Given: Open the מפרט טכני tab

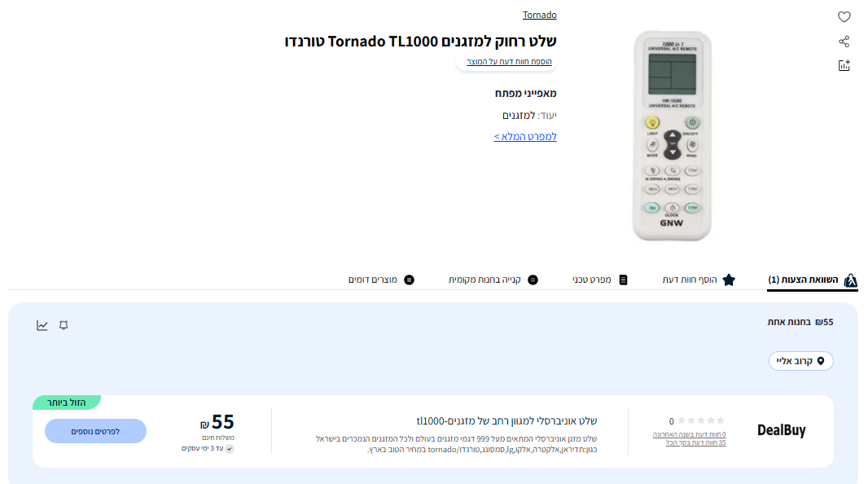Looking at the screenshot, I should 600,279.
